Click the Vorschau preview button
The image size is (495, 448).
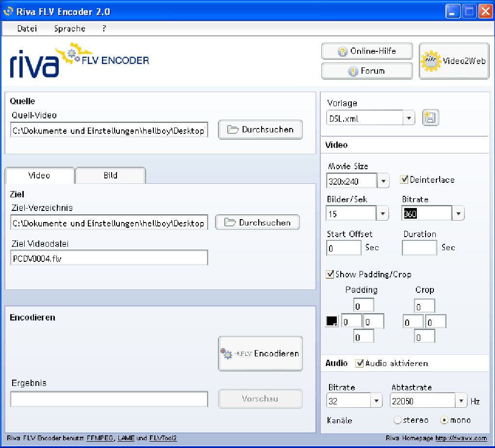click(x=260, y=399)
